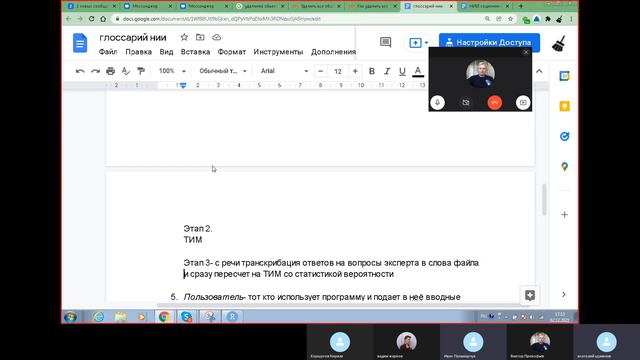The height and width of the screenshot is (360, 640).
Task: Open the zoom 100% dropdown
Action: tap(172, 71)
